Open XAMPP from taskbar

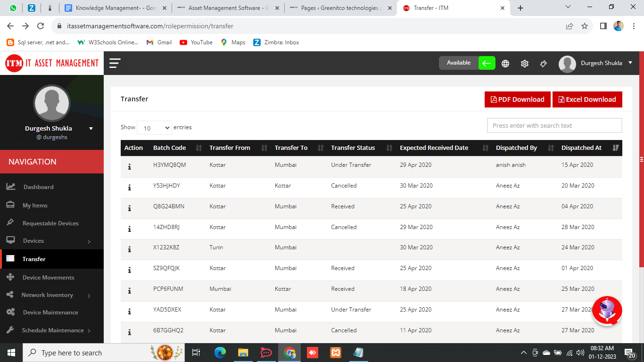[x=336, y=353]
